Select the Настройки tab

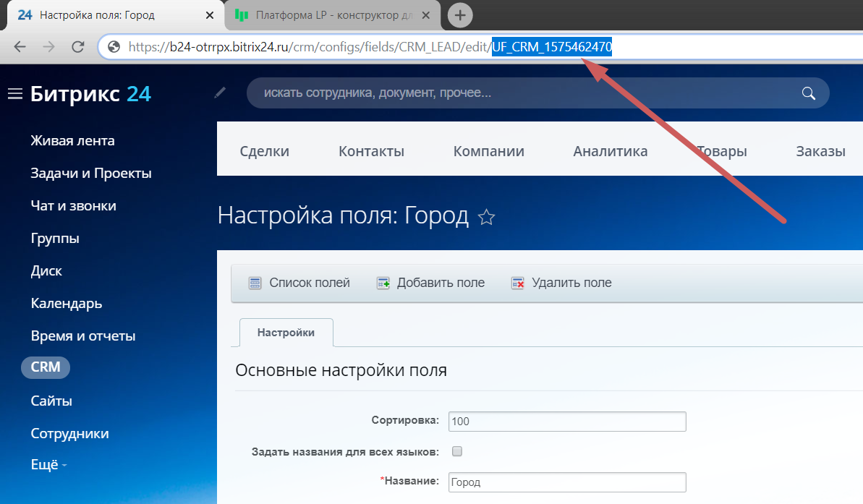point(286,333)
